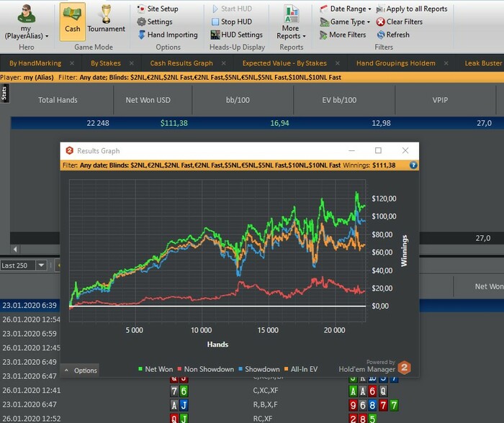Select the hand row 23.01.2020 6:49

point(30,362)
